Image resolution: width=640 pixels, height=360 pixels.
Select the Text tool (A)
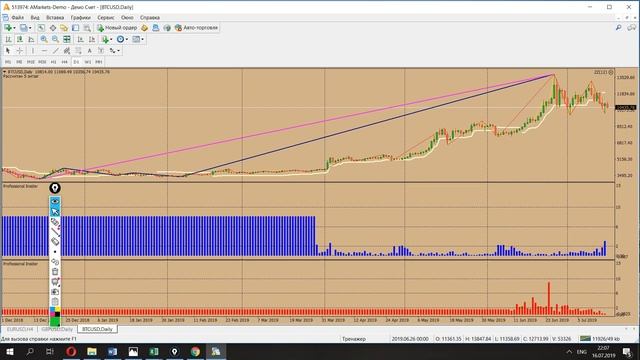pyautogui.click(x=89, y=51)
